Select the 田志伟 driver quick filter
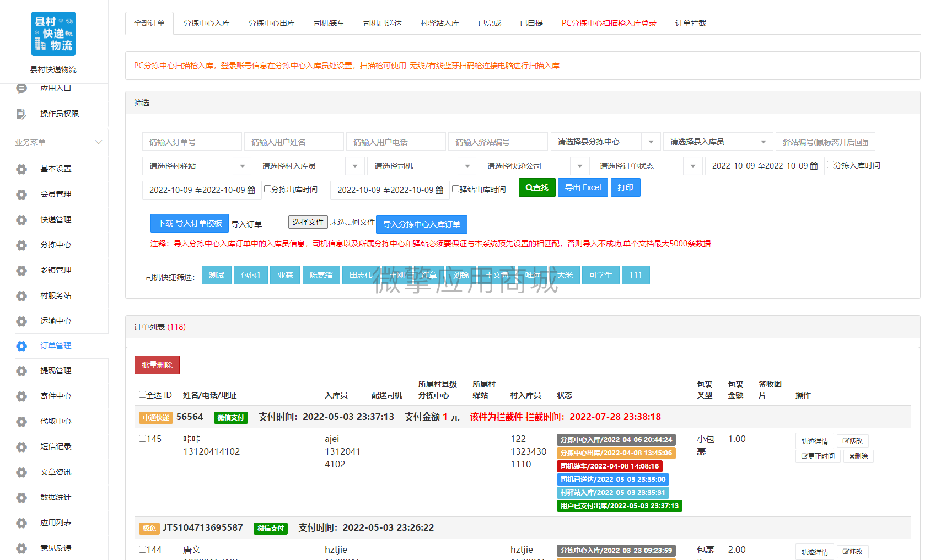This screenshot has width=930, height=560. [x=361, y=275]
